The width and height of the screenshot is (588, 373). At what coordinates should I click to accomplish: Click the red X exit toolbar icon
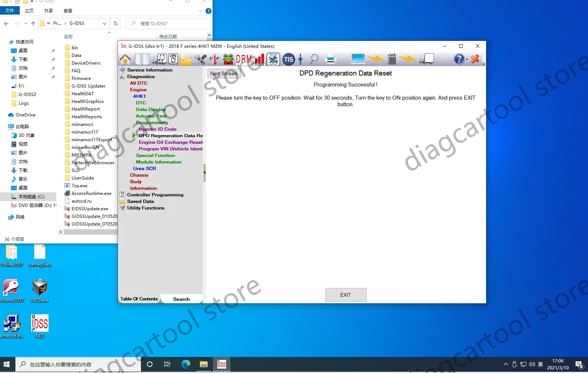(475, 59)
